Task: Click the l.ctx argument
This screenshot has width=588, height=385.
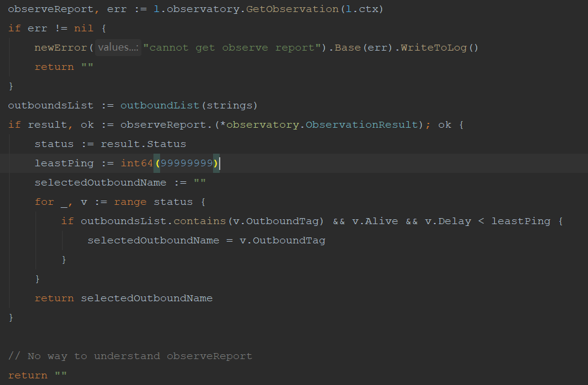Action: [362, 9]
